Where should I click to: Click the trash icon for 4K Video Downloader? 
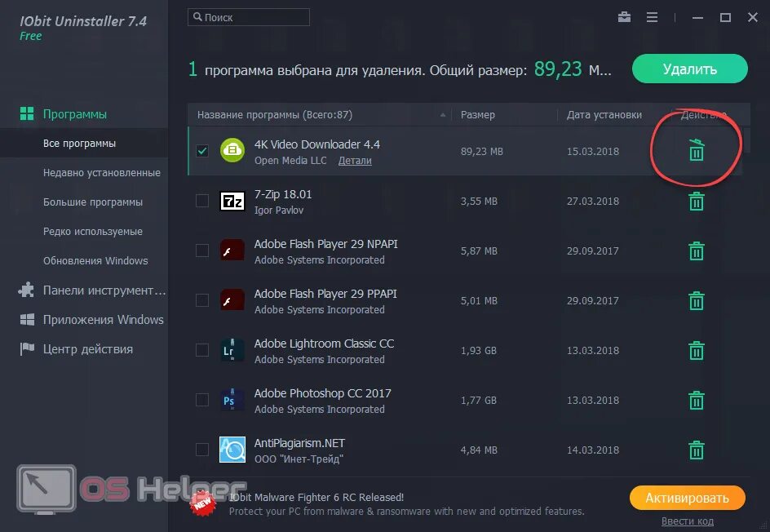(x=697, y=150)
